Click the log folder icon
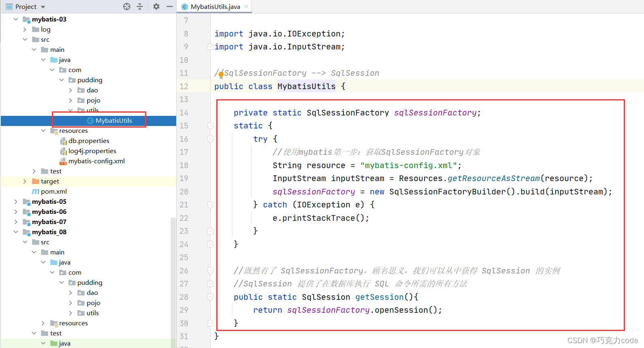 pyautogui.click(x=36, y=29)
